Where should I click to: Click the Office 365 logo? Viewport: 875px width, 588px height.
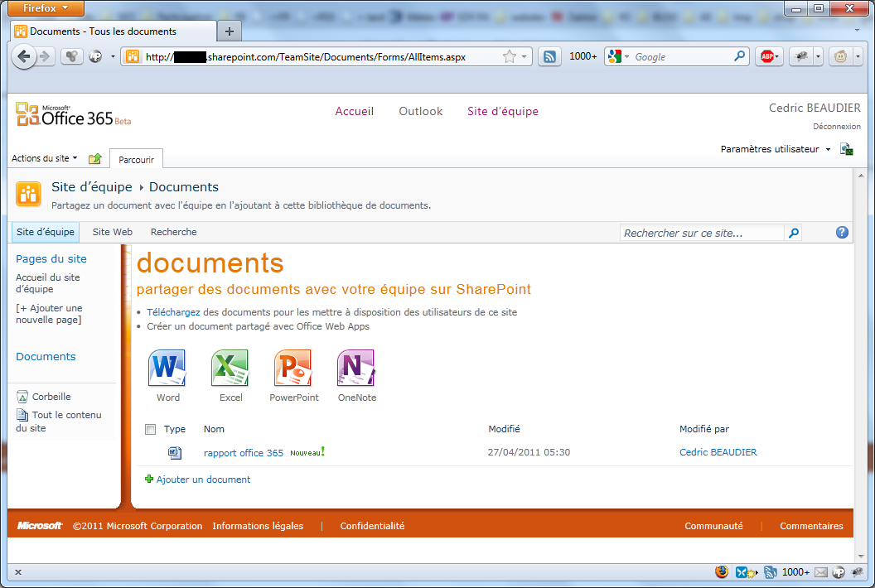click(73, 114)
